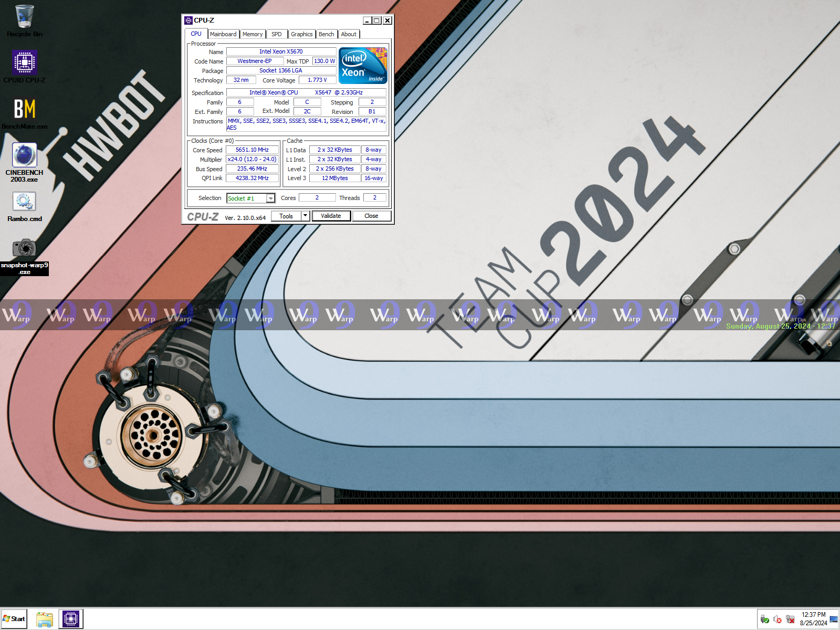
Task: Click the safely remove hardware tray icon
Action: 765,619
